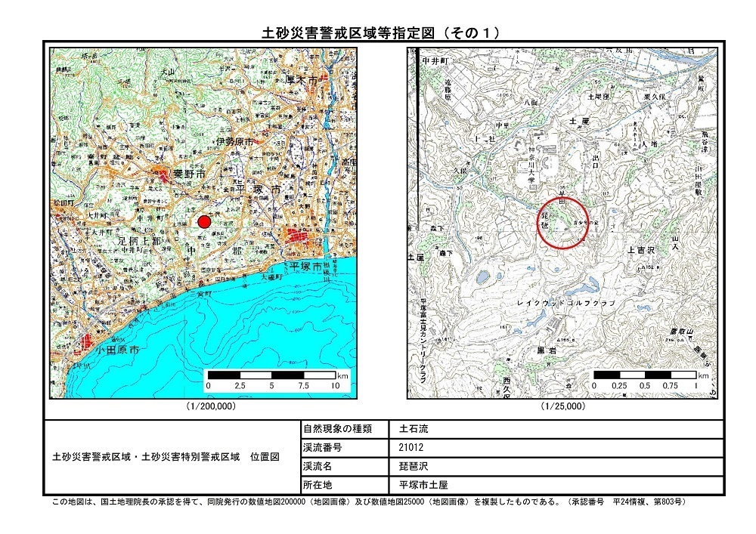Click the stream number 21012
756x534 pixels.
(x=411, y=447)
